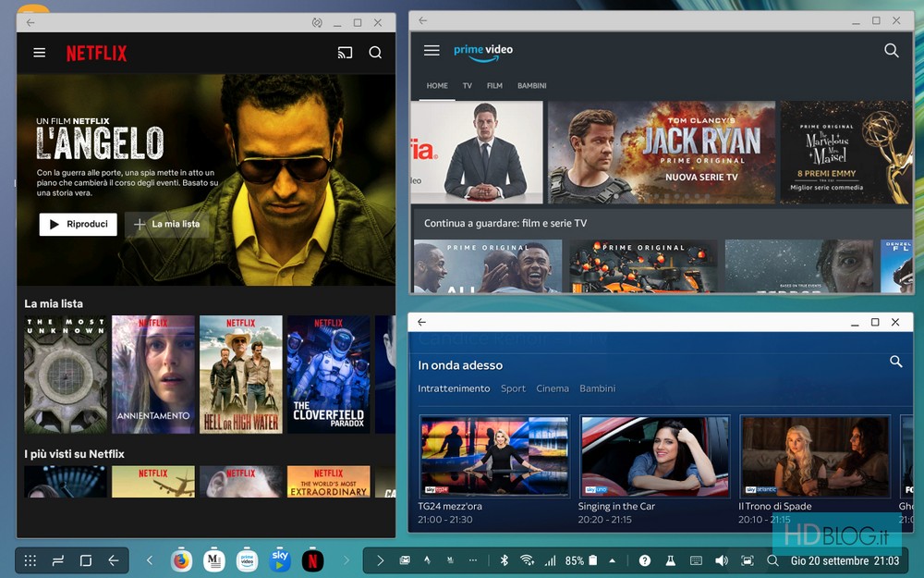
Task: Go back using the Netflix window back arrow
Action: [x=30, y=22]
